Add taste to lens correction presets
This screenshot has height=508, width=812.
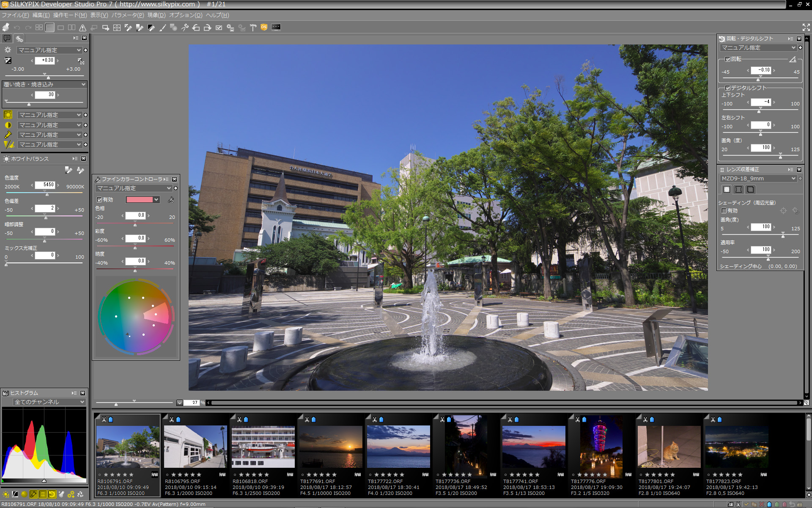[x=800, y=179]
